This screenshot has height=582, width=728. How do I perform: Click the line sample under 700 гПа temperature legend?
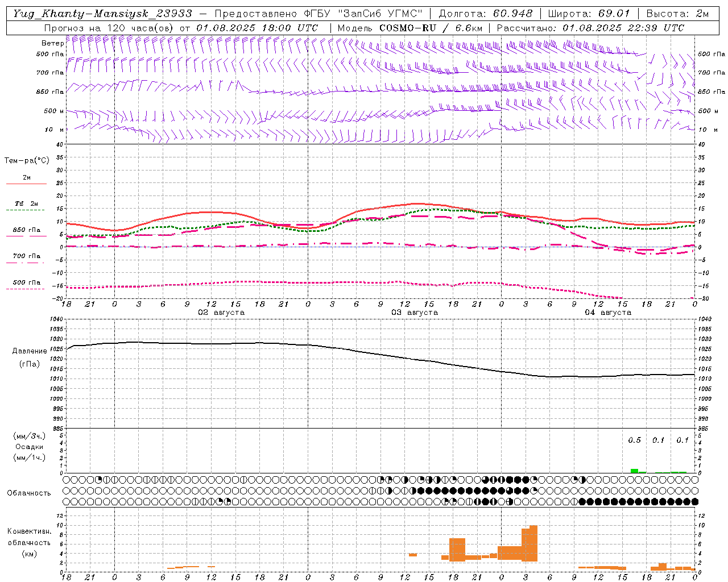click(x=25, y=263)
